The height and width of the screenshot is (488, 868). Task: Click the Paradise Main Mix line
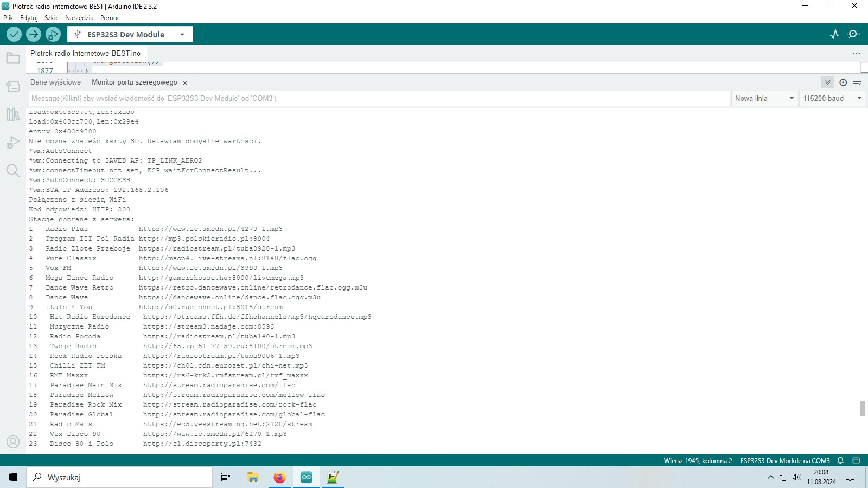click(x=162, y=385)
